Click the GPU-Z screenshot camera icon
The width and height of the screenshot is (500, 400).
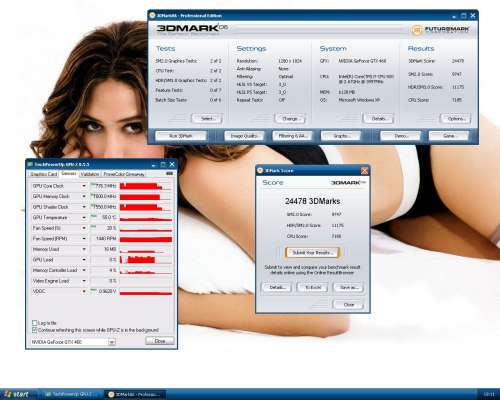click(x=169, y=174)
